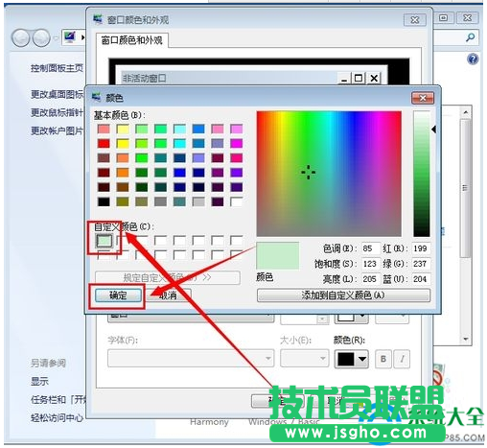487x448 pixels.
Task: Pick the light gray basic color swatch
Action: pos(198,201)
